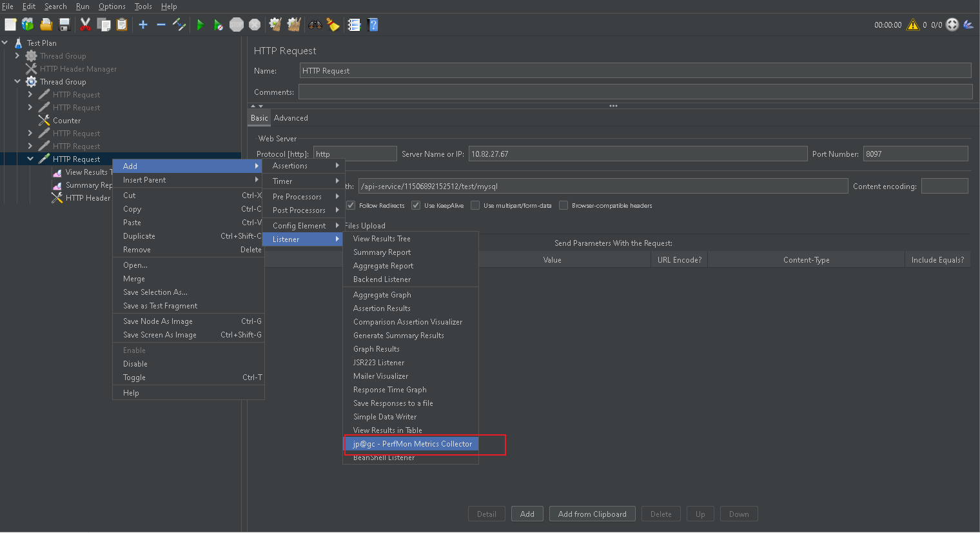
Task: Click the yellow warning log-errors icon
Action: click(x=913, y=25)
